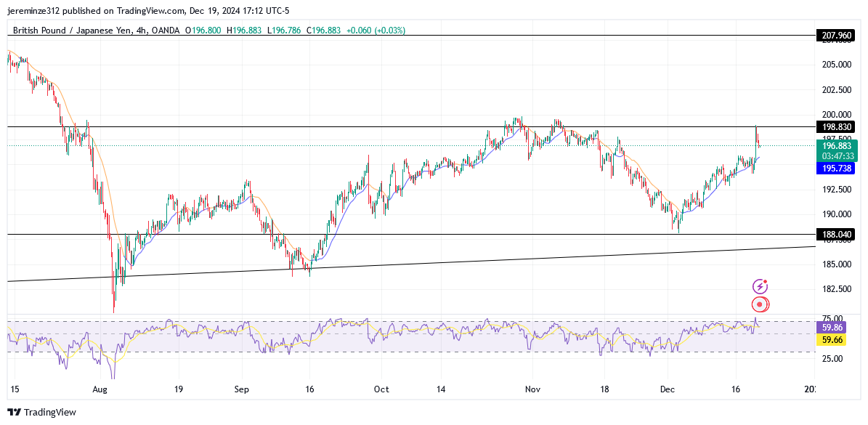This screenshot has width=868, height=425.
Task: Click the purple 59.86 RSI value label
Action: 832,328
